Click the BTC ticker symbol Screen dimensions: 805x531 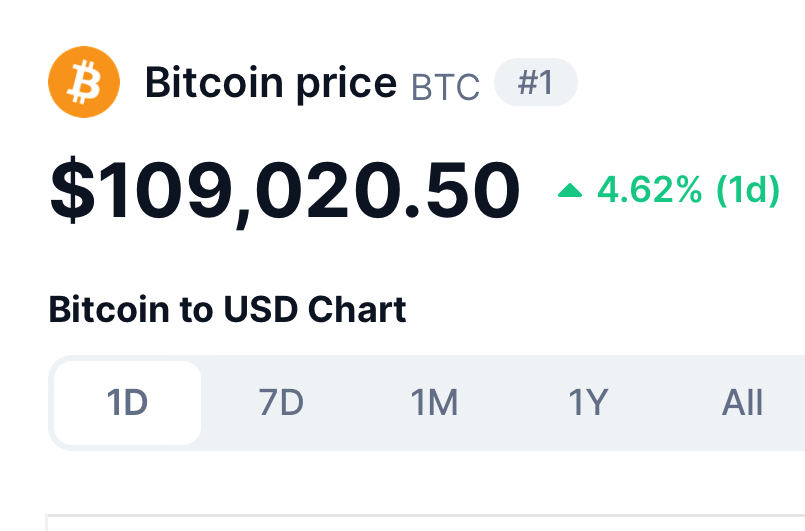[445, 87]
